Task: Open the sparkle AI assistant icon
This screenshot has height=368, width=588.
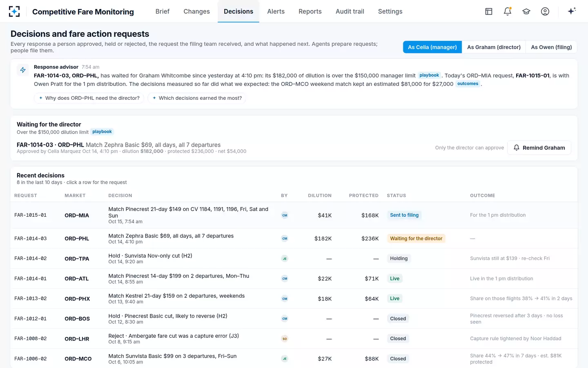Action: point(572,11)
